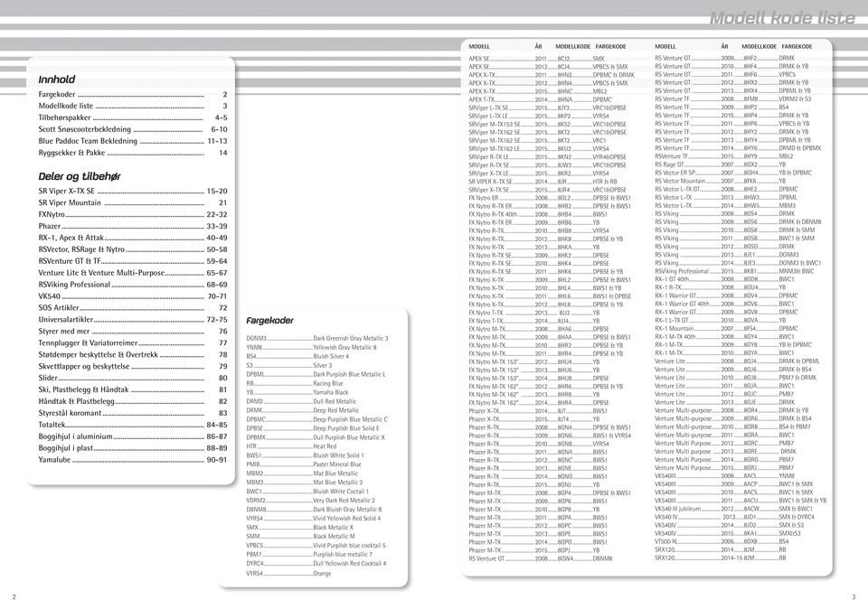The width and height of the screenshot is (868, 600).
Task: Select the 'Racing Blue' colour name
Action: (328, 383)
